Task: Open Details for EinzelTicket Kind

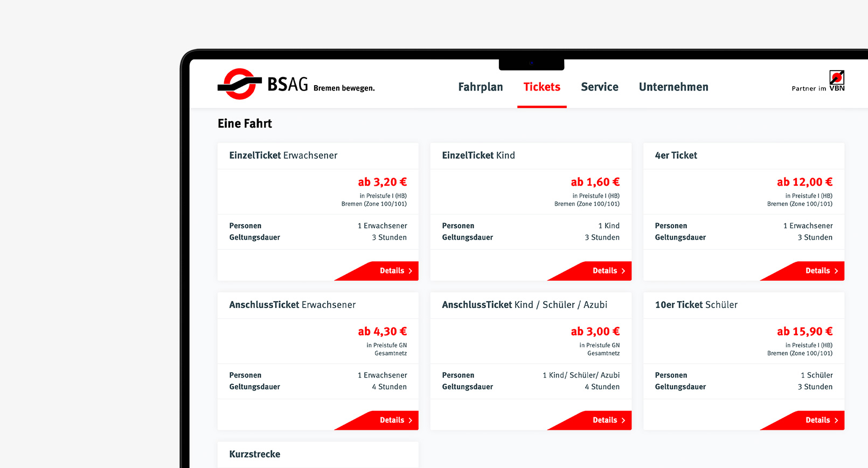Action: 608,271
